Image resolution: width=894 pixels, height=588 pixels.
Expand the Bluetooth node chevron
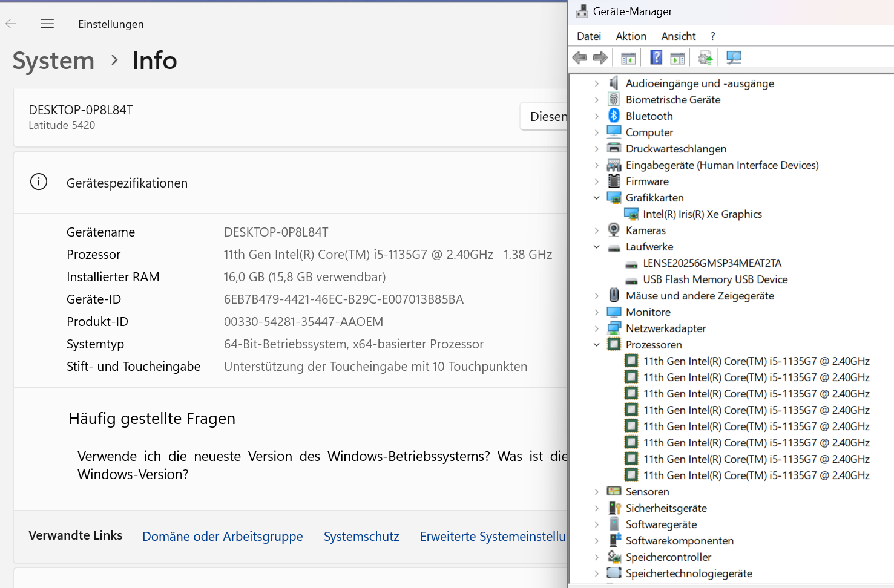click(597, 116)
